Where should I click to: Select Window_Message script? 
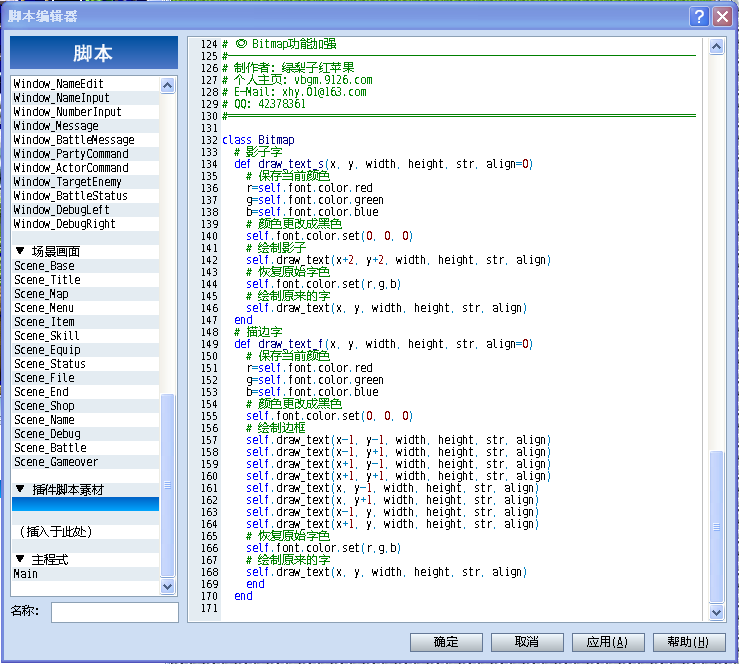pyautogui.click(x=85, y=126)
